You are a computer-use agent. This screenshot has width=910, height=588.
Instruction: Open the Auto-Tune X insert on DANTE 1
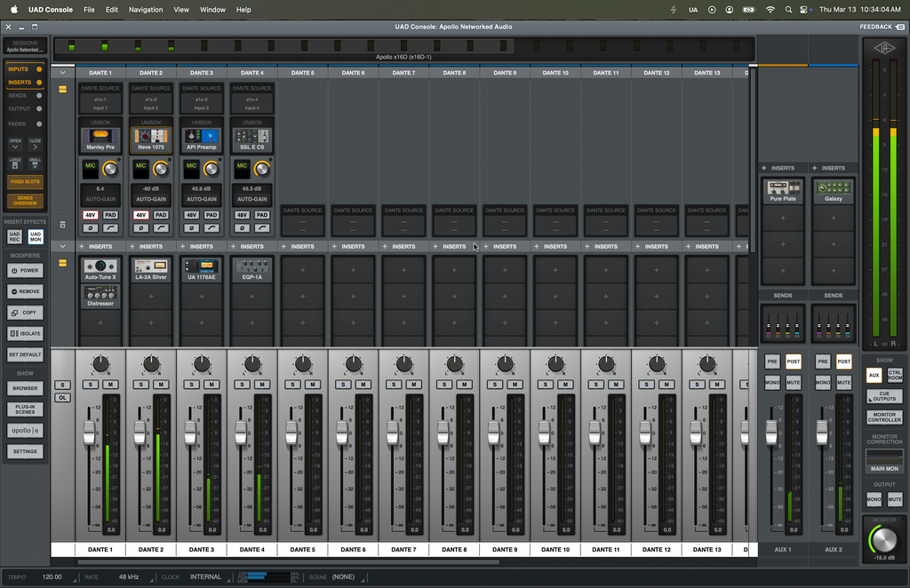point(100,270)
